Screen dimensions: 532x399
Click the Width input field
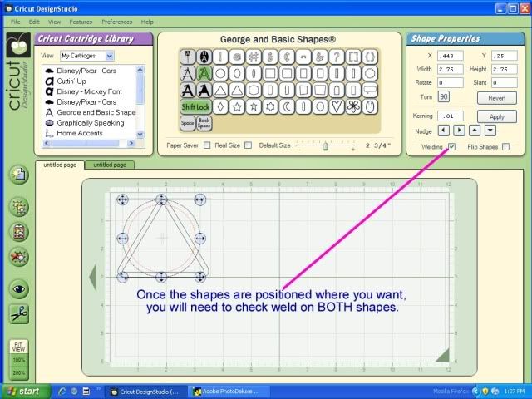(451, 69)
